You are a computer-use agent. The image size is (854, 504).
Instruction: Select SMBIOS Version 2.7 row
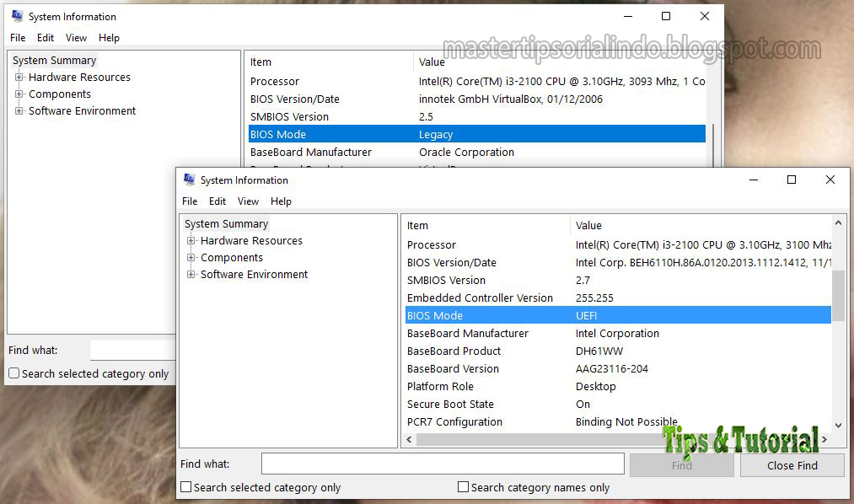pos(618,281)
